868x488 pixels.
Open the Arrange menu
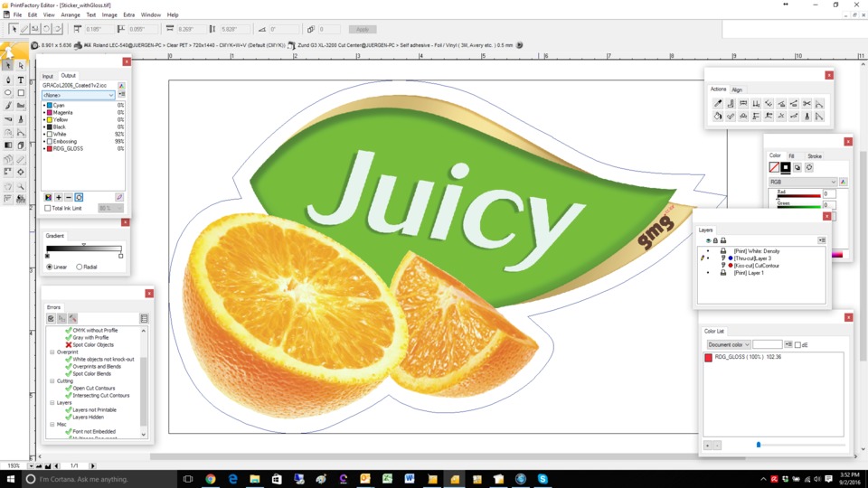pyautogui.click(x=71, y=15)
